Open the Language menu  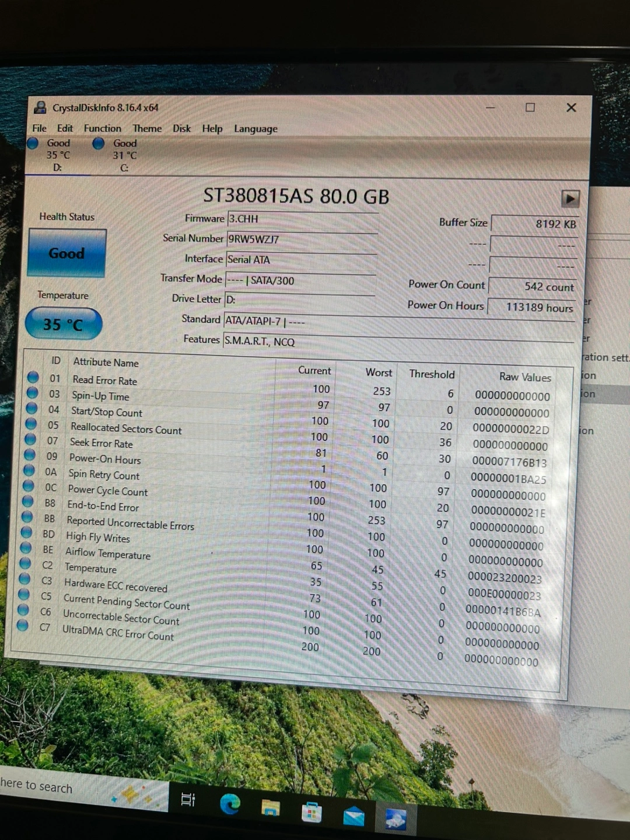[256, 129]
